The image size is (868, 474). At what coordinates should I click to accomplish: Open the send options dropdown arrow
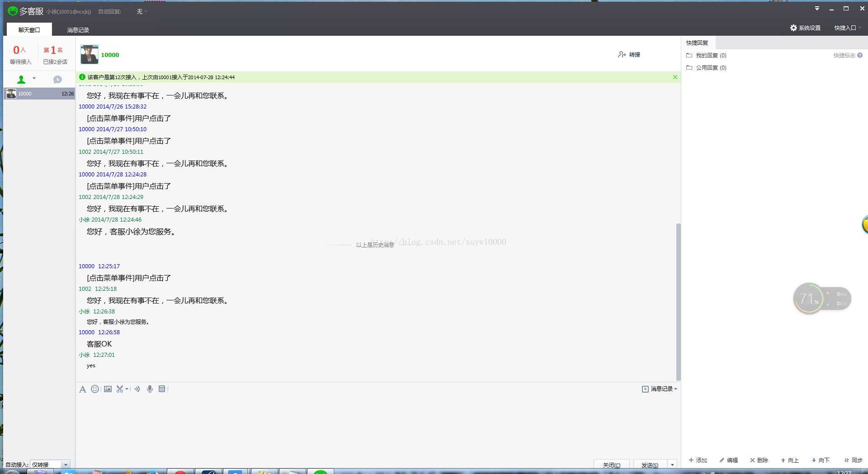672,464
